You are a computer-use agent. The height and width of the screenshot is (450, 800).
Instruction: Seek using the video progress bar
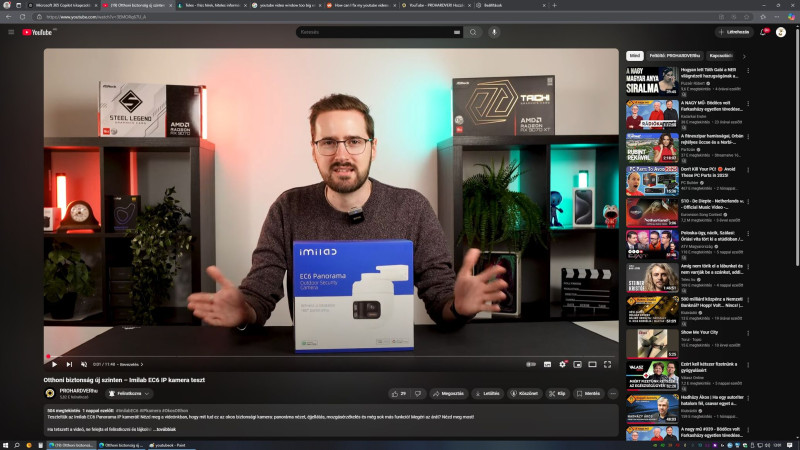click(331, 356)
